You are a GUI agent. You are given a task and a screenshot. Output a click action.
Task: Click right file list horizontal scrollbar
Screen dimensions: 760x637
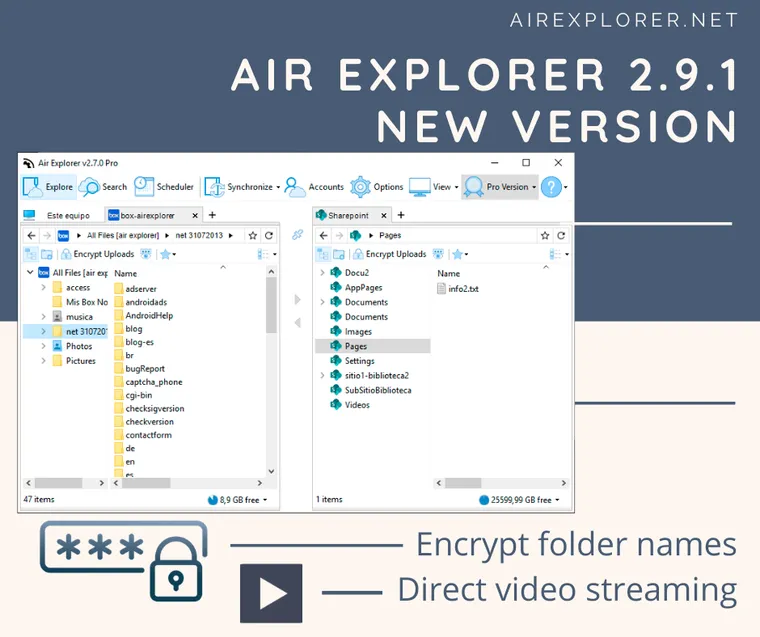point(463,483)
